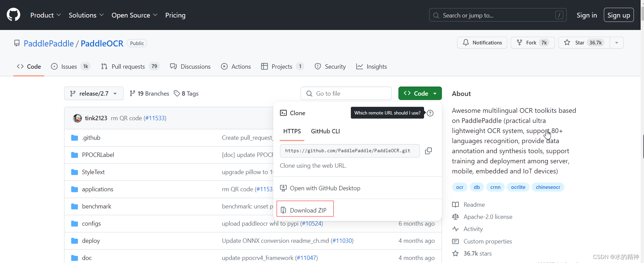The image size is (644, 263).
Task: Click the deploy folder icon
Action: [75, 241]
